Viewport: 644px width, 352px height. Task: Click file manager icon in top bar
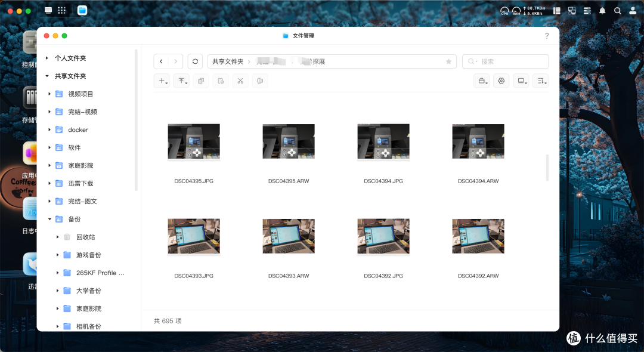82,11
